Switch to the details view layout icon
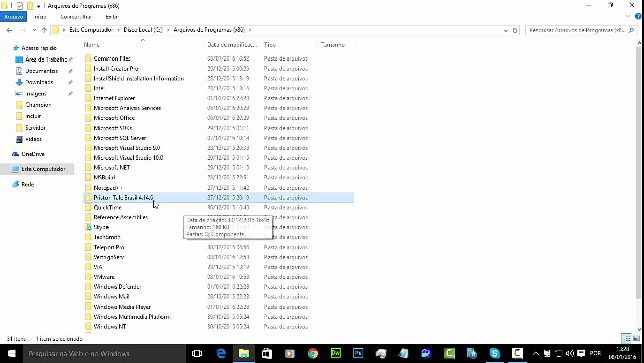This screenshot has width=644, height=363. coord(626,339)
